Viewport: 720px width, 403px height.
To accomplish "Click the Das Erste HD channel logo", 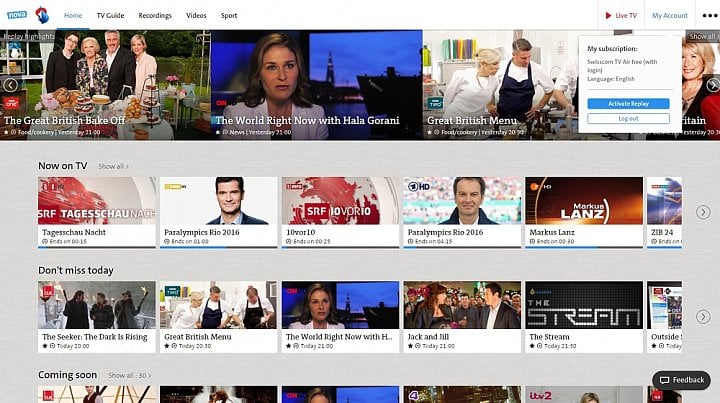I will coord(419,187).
